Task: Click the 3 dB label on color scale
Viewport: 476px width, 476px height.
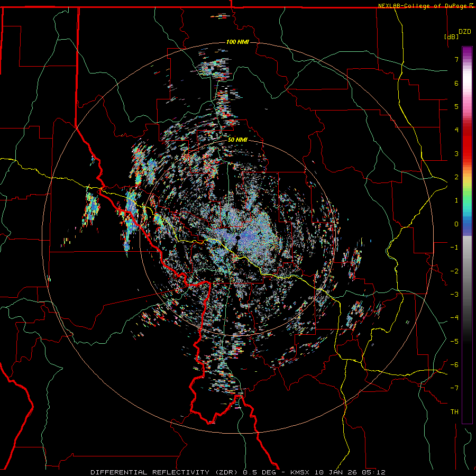Action: click(456, 153)
